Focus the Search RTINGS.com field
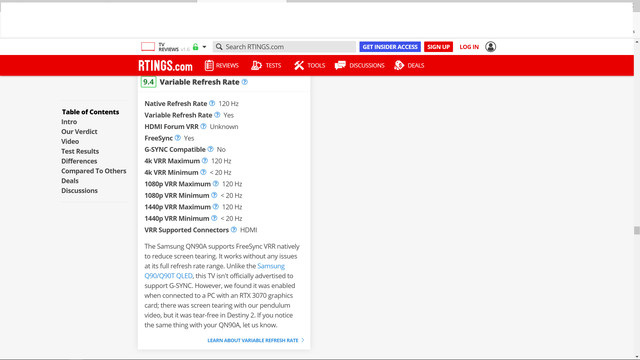The width and height of the screenshot is (640, 360). [284, 47]
